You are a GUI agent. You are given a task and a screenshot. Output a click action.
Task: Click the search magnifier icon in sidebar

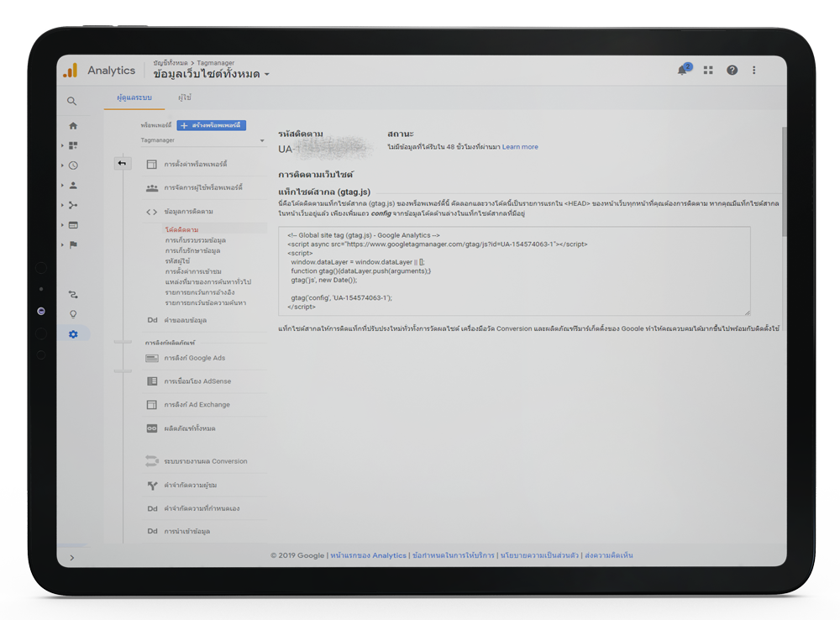tap(71, 101)
